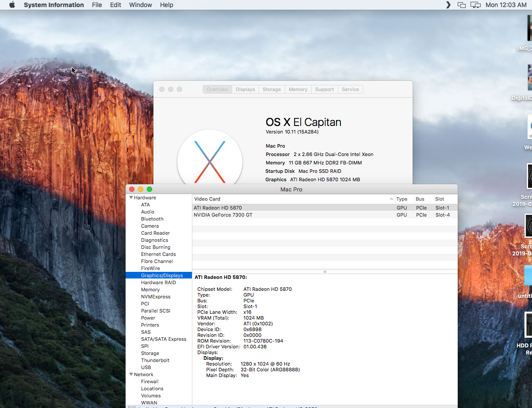
Task: Select SAS in the sidebar
Action: pos(145,332)
